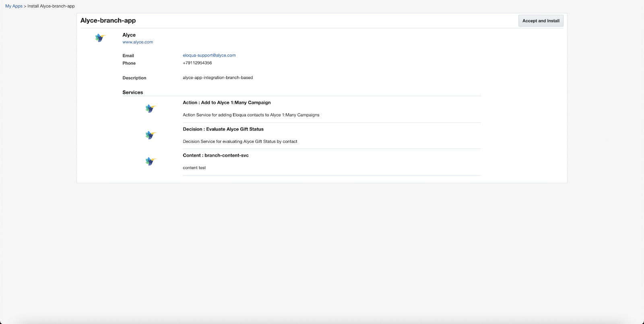Click the Phone field label
644x324 pixels.
click(129, 63)
